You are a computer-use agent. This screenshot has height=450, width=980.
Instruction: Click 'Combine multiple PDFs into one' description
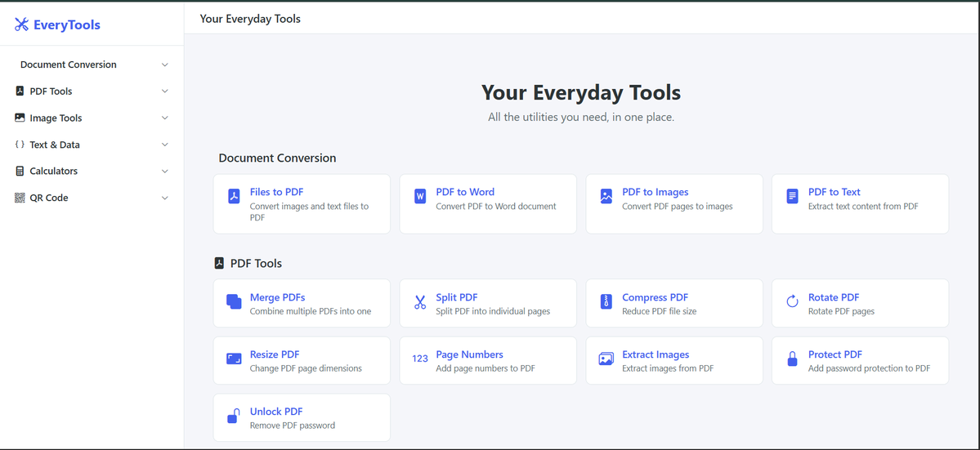(x=311, y=311)
